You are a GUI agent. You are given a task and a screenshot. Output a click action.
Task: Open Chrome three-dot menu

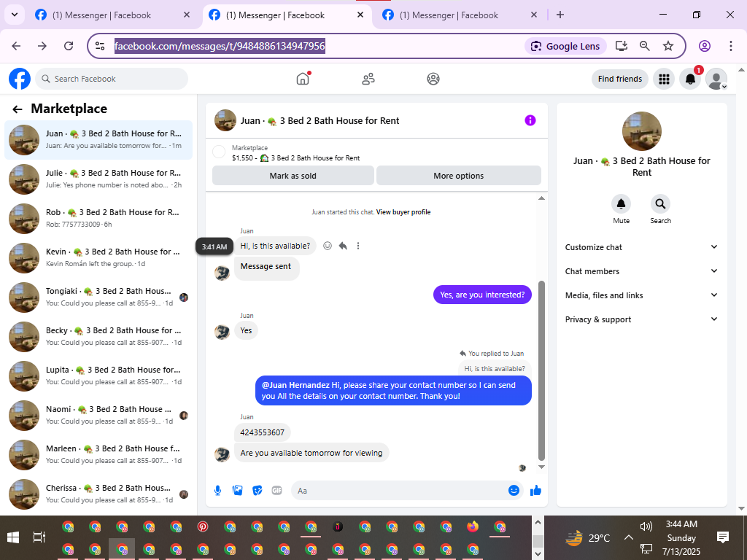pos(731,46)
